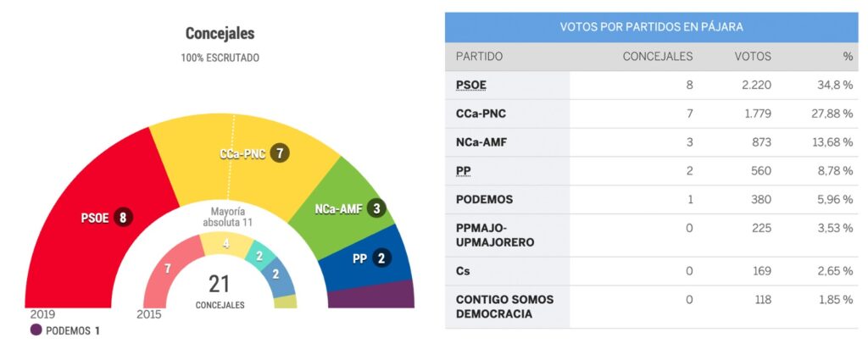Click the CONTIGO SOMOS DEMOCRACIA row
The image size is (868, 349).
tap(653, 307)
